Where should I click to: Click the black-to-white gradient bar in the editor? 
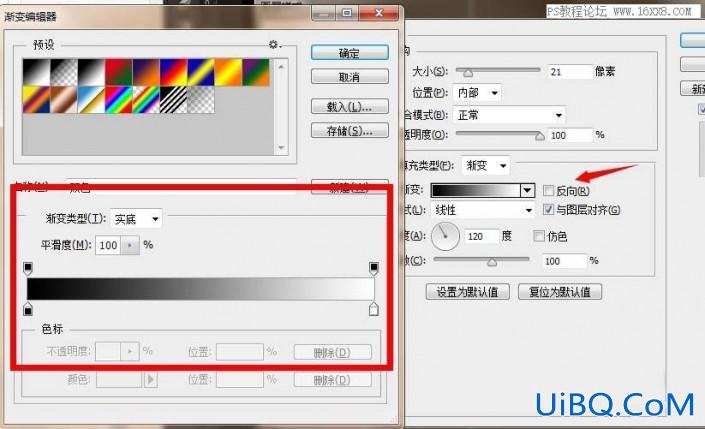(201, 289)
